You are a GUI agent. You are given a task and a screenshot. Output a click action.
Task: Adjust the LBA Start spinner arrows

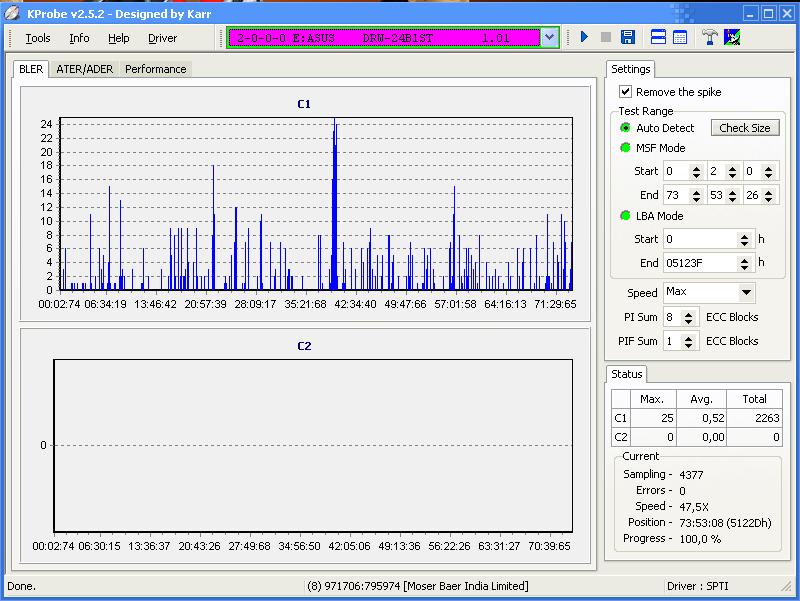(744, 239)
